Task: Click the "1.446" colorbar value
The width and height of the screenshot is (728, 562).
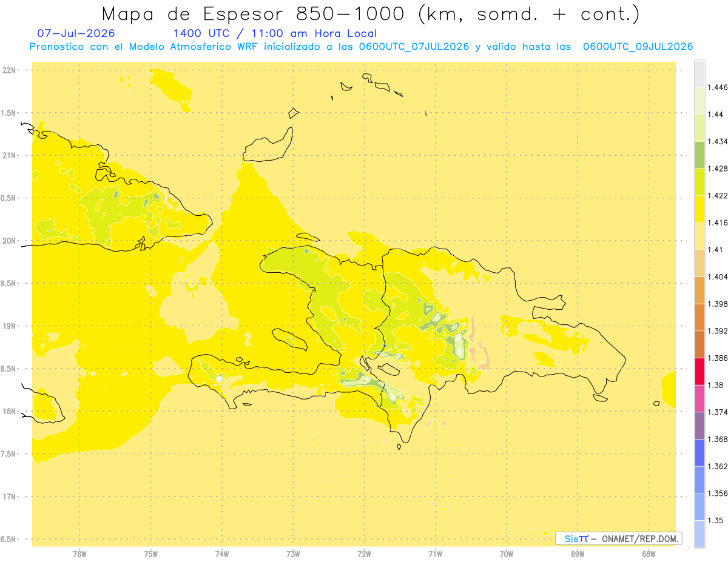Action: tap(719, 87)
